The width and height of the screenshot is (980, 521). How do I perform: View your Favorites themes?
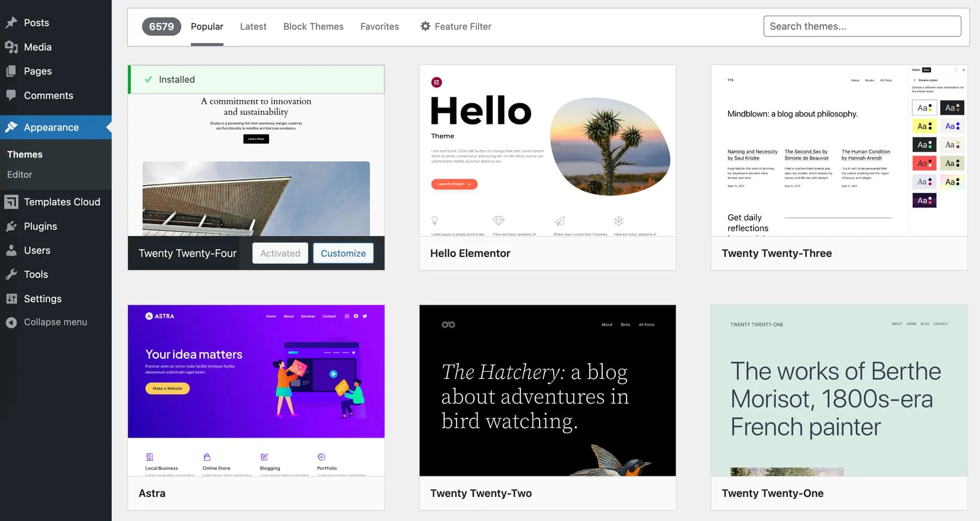pyautogui.click(x=379, y=26)
